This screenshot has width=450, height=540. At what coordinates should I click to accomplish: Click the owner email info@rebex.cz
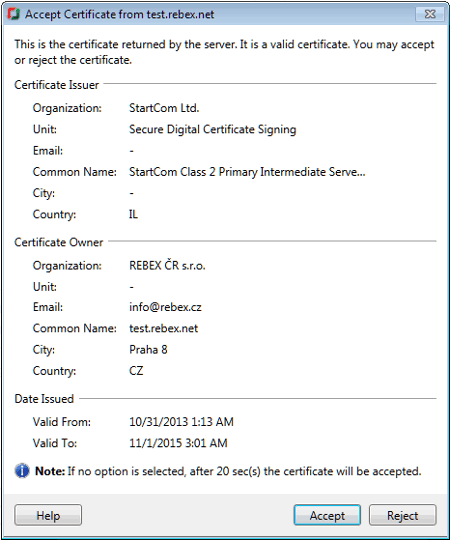click(x=165, y=307)
